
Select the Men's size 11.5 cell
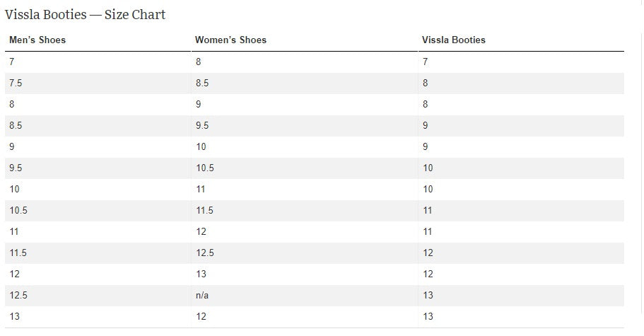point(18,253)
